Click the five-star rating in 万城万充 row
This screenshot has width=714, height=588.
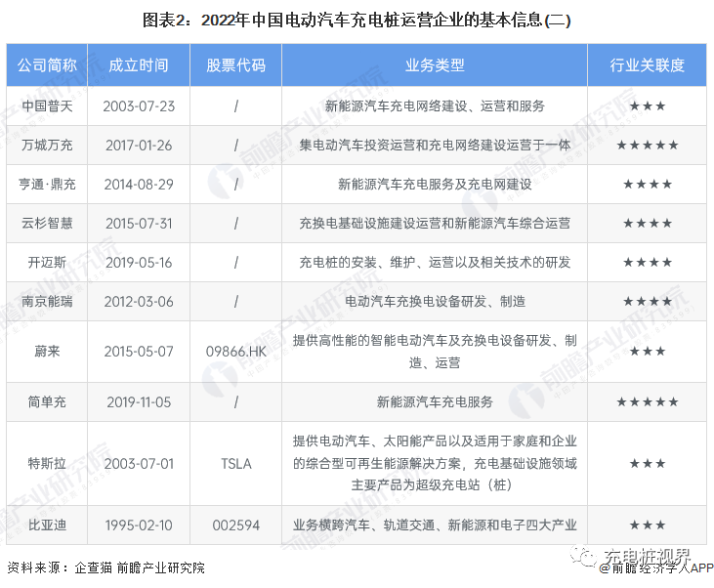[647, 146]
